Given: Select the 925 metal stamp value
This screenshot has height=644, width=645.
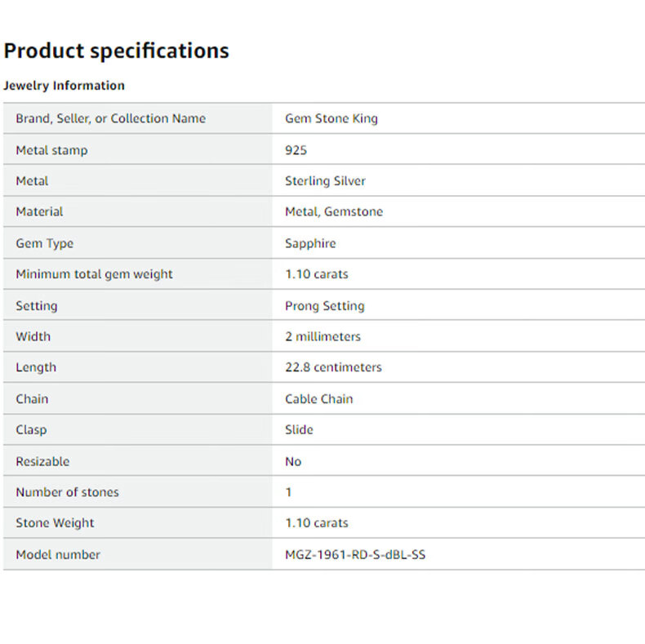Looking at the screenshot, I should click(296, 150).
